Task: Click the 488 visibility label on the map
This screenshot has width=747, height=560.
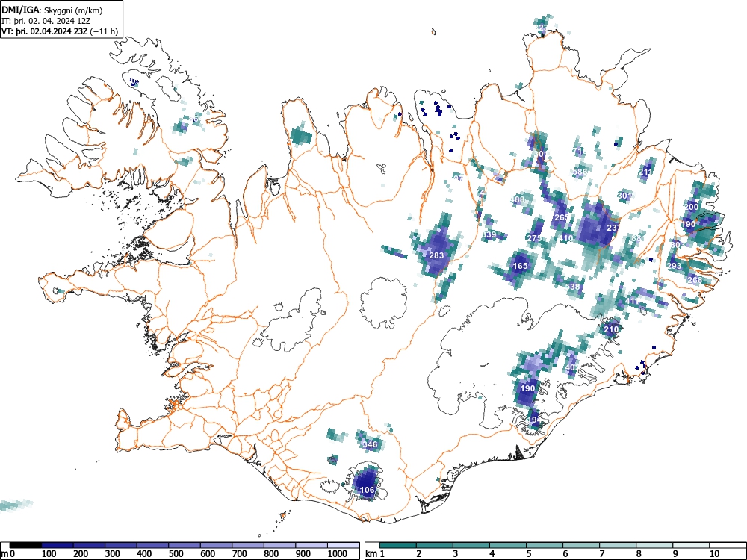Action: click(x=518, y=199)
